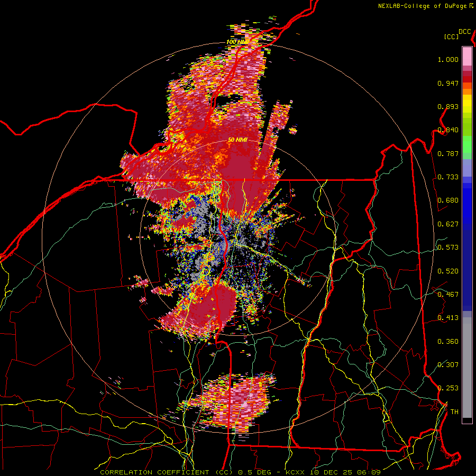Select the 0.733 scale value
The width and height of the screenshot is (476, 476).
point(448,177)
